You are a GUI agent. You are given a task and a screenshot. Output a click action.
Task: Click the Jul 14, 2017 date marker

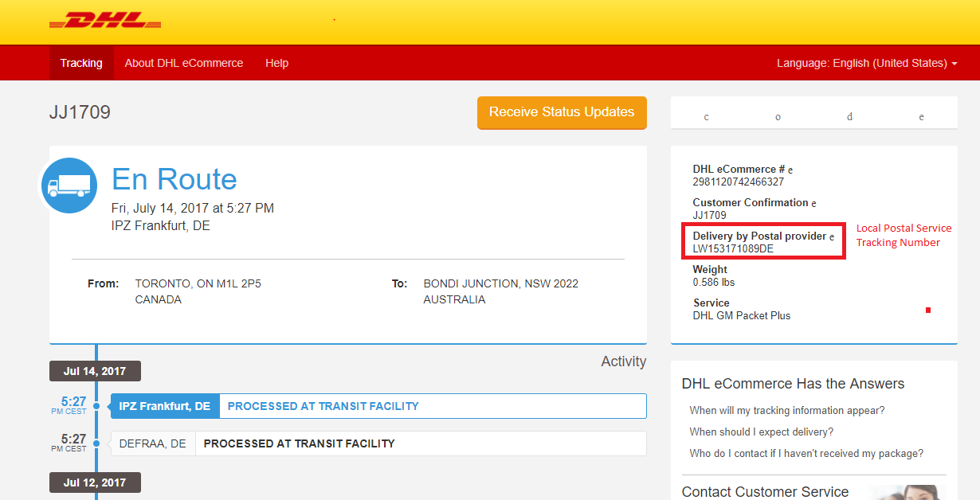point(95,371)
